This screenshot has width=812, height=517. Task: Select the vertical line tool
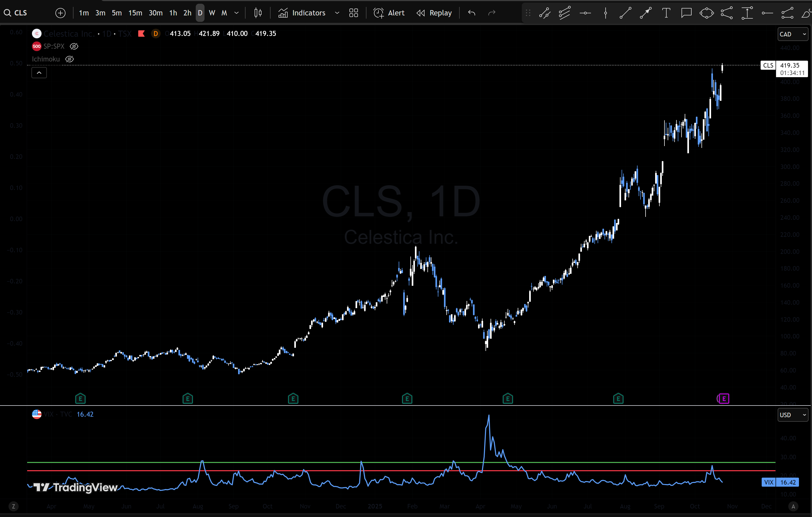(x=605, y=13)
